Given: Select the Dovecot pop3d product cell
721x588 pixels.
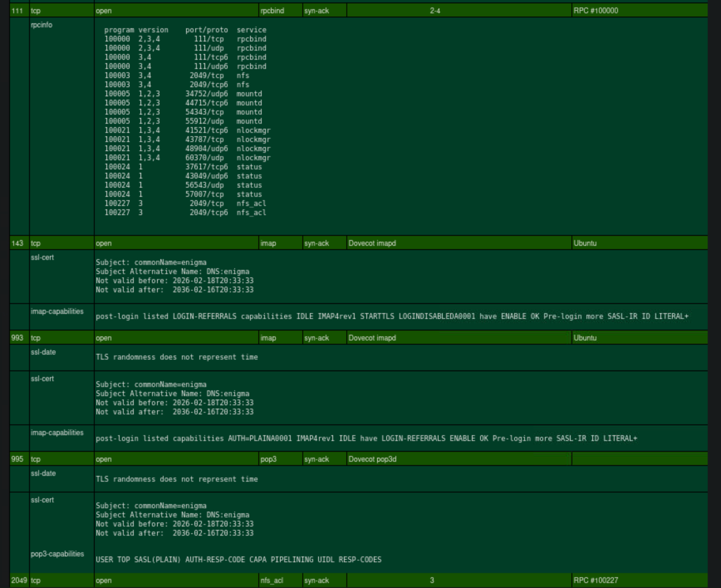Looking at the screenshot, I should click(459, 459).
